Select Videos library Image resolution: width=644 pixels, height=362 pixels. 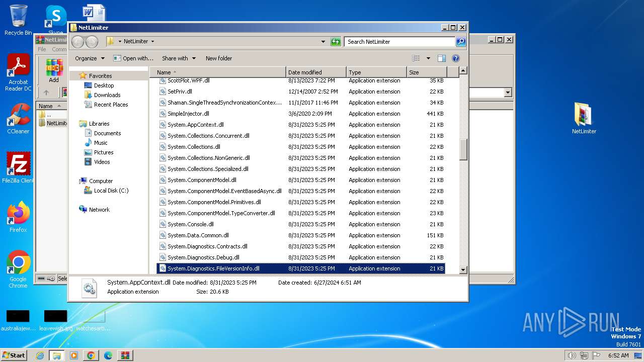[x=102, y=162]
